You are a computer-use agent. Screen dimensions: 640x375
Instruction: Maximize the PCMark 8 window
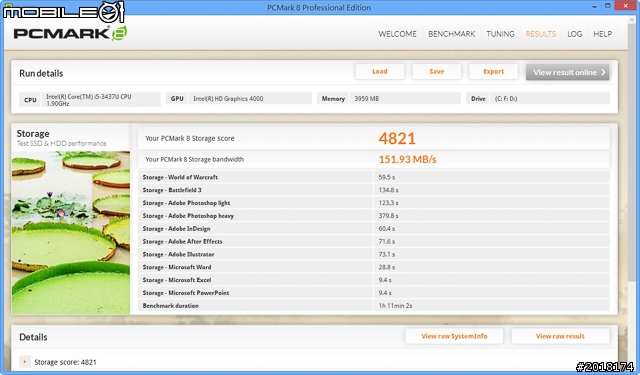pos(608,6)
